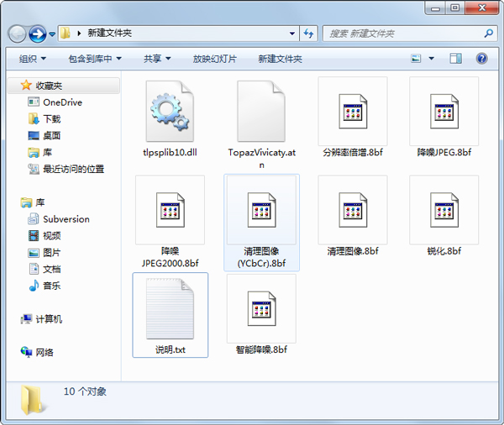Click the 清理图像 (YCbCr).8bf file name
The image size is (504, 425).
click(x=261, y=257)
